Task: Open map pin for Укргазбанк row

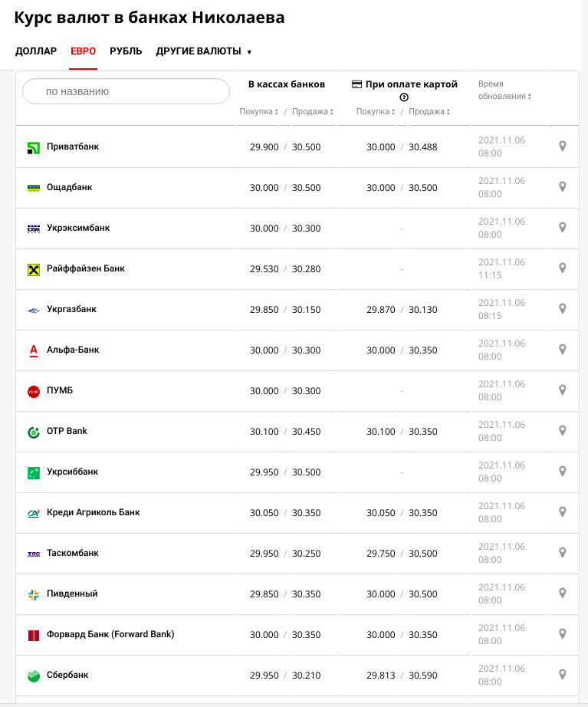Action: [x=562, y=308]
